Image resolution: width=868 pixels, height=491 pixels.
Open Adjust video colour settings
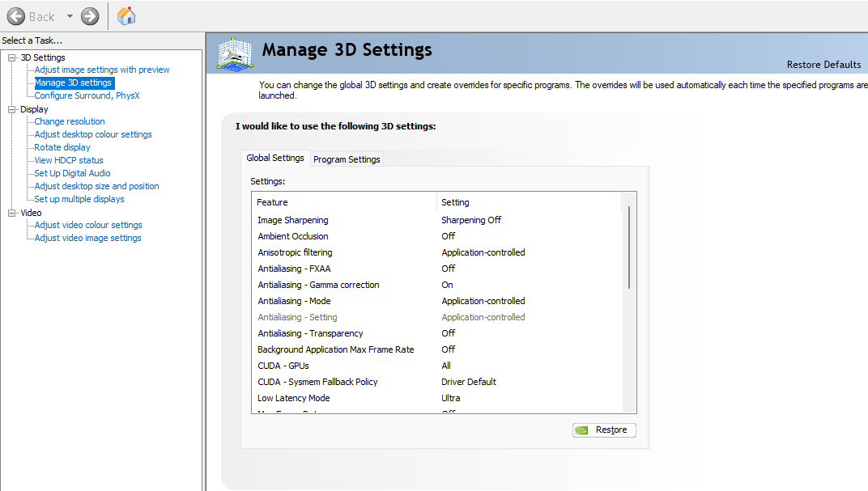click(x=88, y=225)
